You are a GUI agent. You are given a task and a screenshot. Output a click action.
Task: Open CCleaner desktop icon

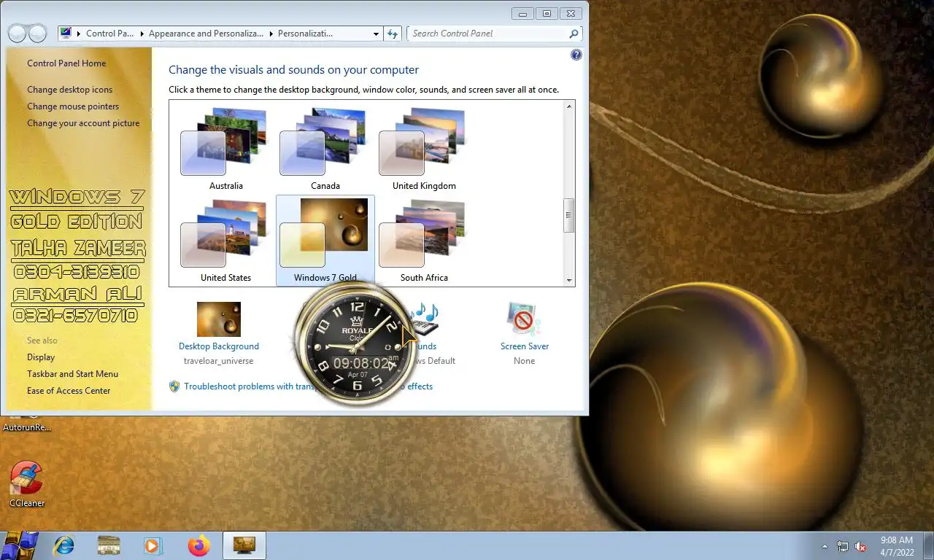pyautogui.click(x=27, y=484)
